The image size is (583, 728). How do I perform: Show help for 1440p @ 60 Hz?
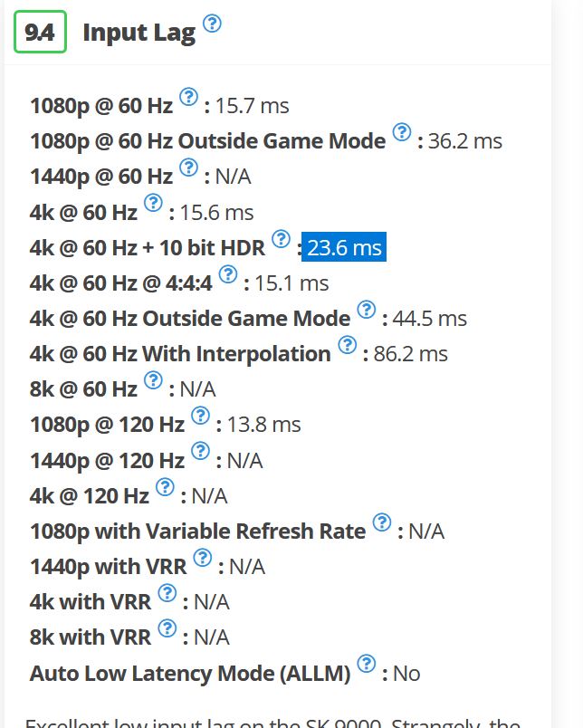coord(188,168)
